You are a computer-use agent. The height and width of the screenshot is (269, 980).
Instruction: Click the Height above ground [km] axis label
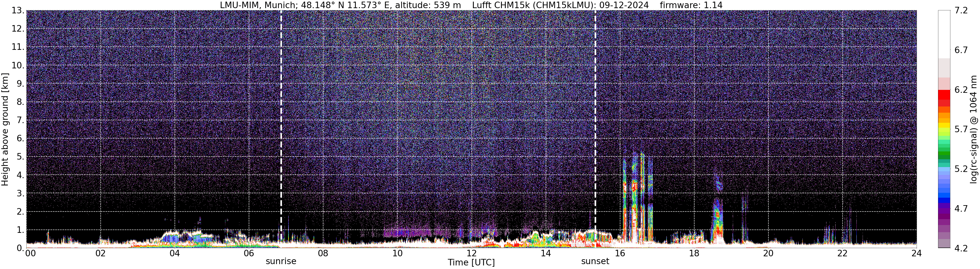(5, 129)
